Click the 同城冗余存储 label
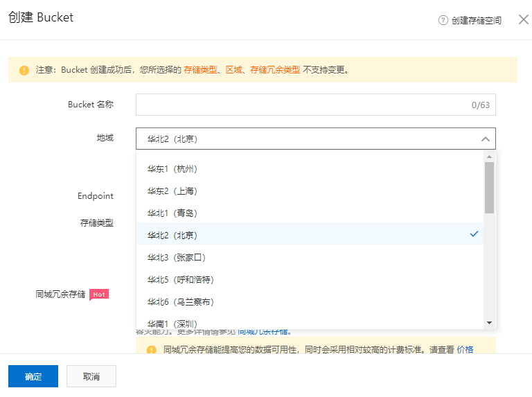 click(x=60, y=294)
